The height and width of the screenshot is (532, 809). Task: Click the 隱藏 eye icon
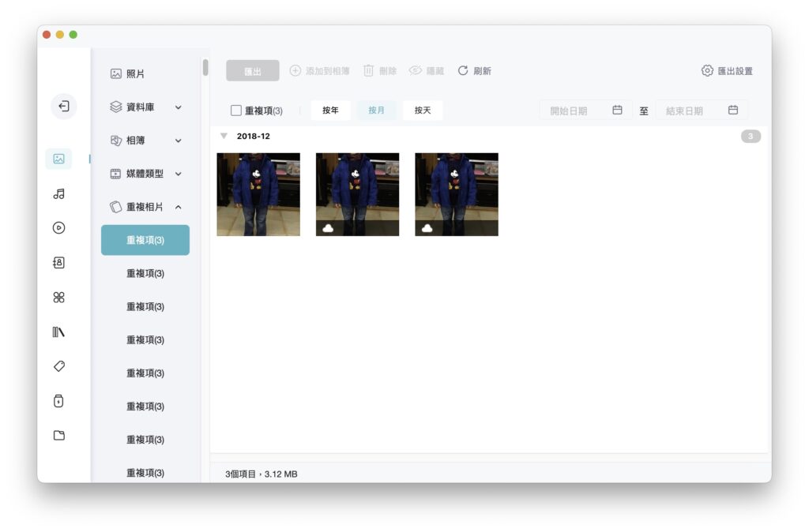(416, 70)
